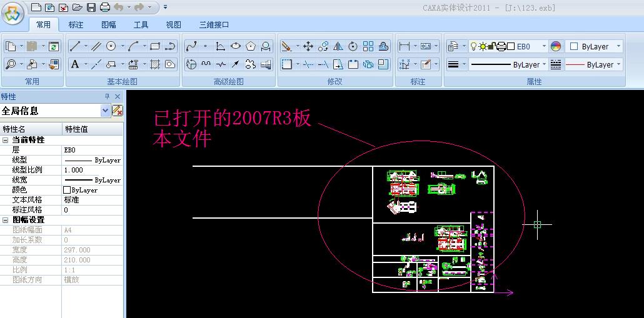This screenshot has height=318, width=644.
Task: Select the Ellipse tool
Action: [x=235, y=46]
